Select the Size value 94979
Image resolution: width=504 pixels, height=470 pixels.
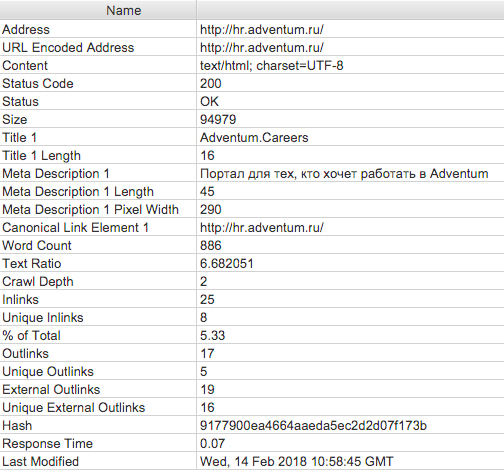pyautogui.click(x=218, y=120)
